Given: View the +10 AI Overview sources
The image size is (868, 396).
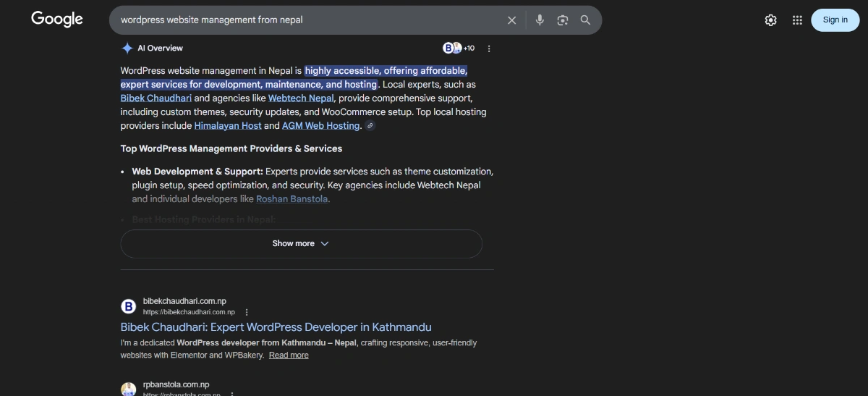Looking at the screenshot, I should click(x=459, y=49).
